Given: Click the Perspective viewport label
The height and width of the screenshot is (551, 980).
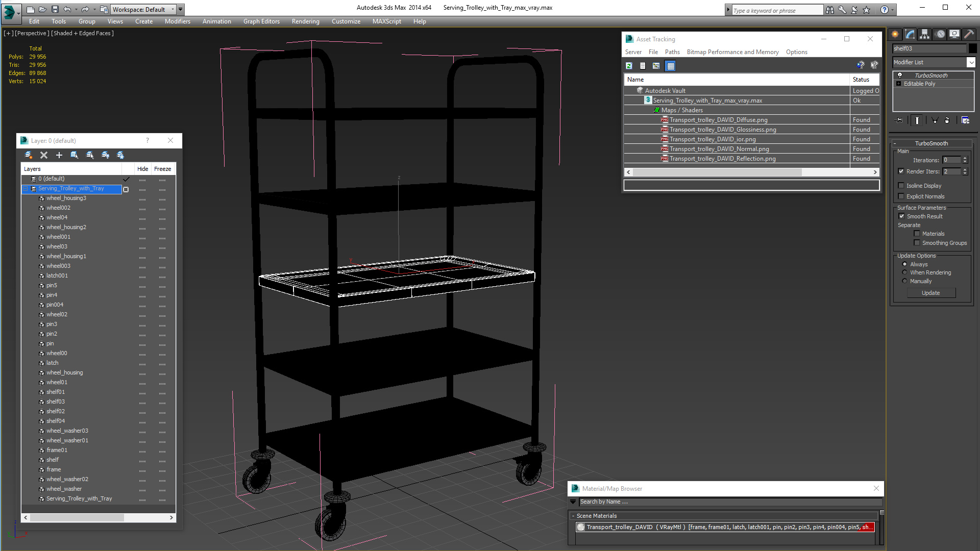Looking at the screenshot, I should point(32,33).
